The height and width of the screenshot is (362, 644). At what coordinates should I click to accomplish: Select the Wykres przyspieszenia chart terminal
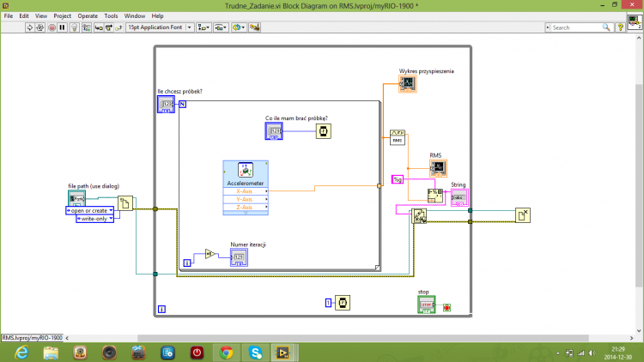pos(407,84)
